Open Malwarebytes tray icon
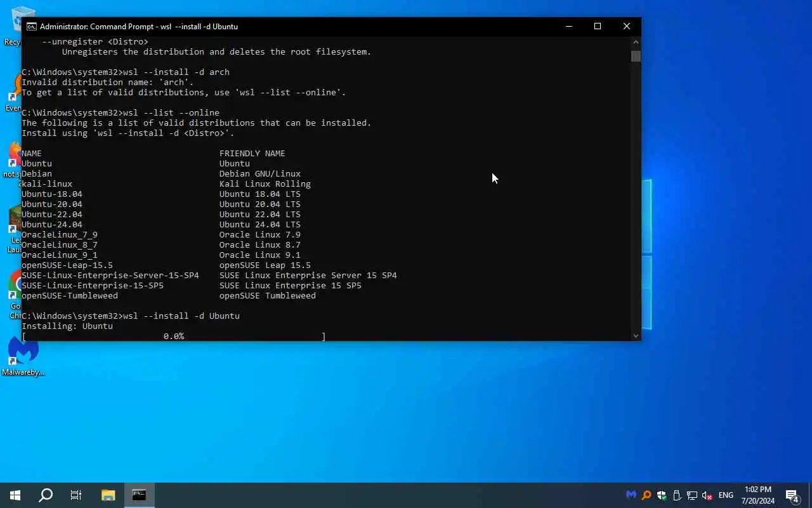Image resolution: width=812 pixels, height=508 pixels. tap(631, 495)
